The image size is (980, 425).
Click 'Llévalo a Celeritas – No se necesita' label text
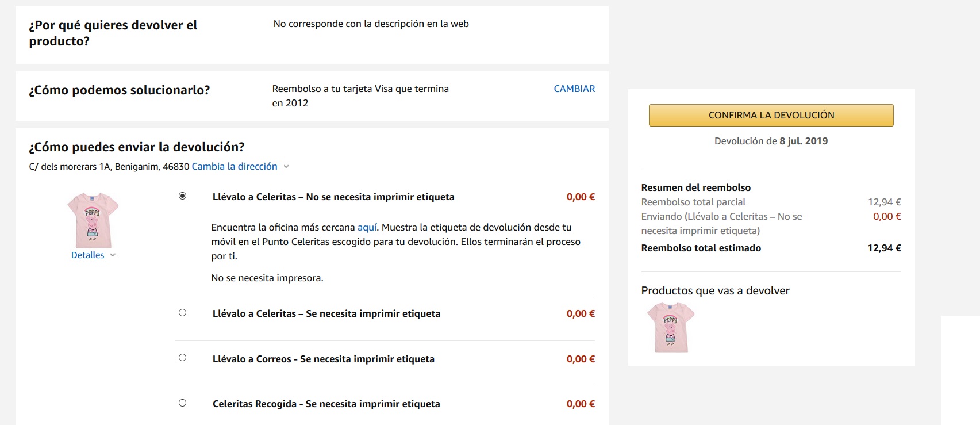pyautogui.click(x=333, y=197)
